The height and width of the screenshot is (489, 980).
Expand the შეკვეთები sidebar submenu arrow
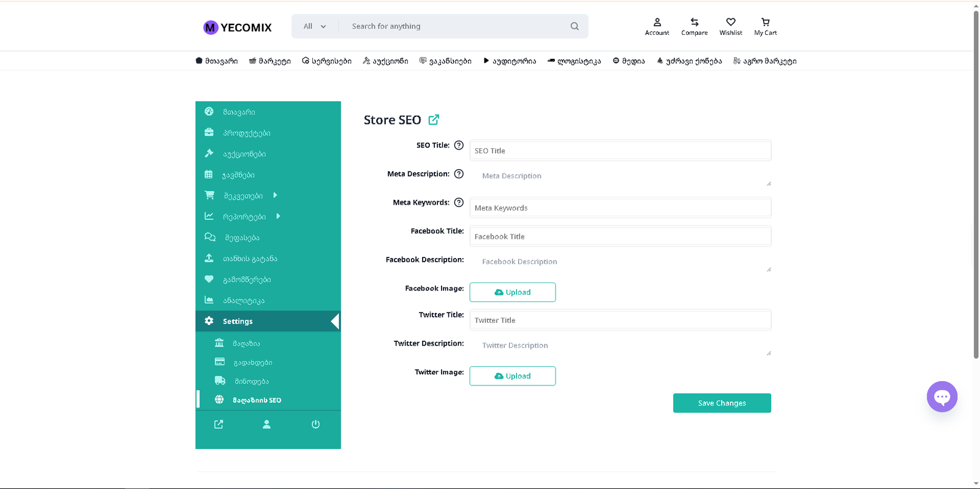275,195
